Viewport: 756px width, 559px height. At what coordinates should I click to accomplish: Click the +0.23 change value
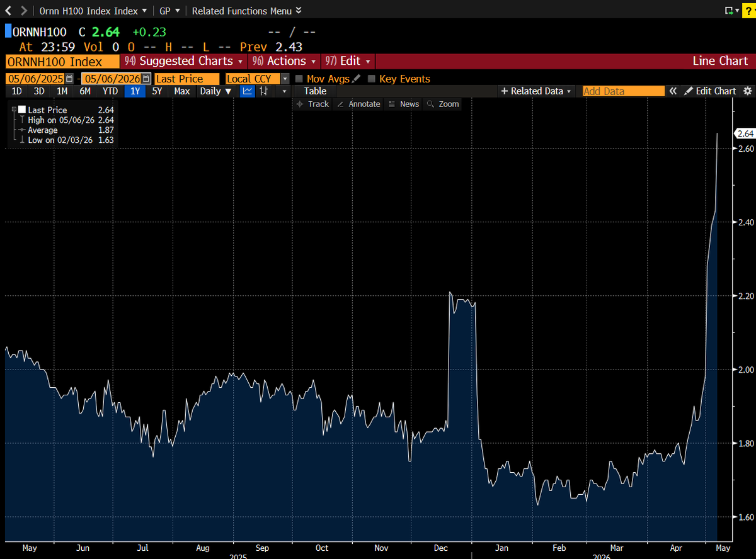(149, 31)
